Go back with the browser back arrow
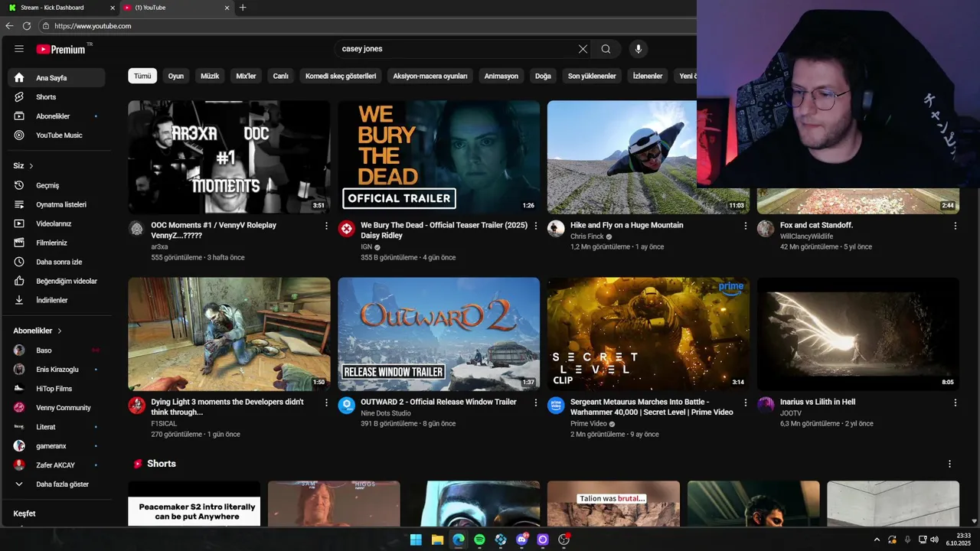The height and width of the screenshot is (551, 980). point(9,26)
